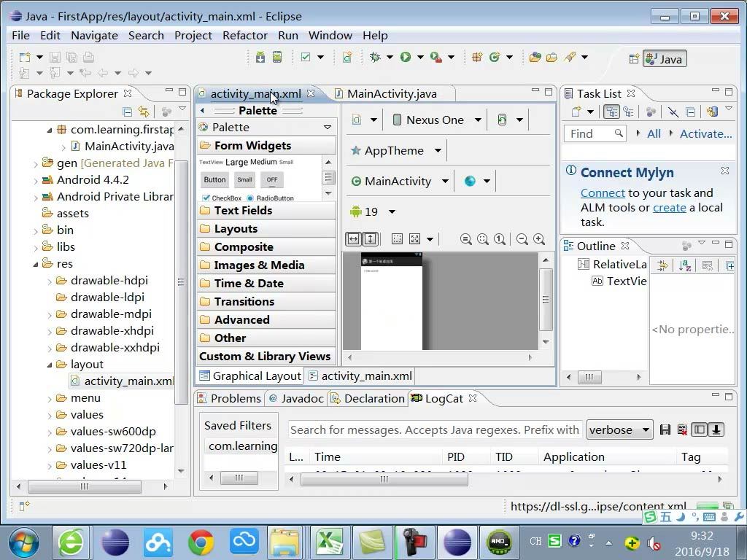Click the New Java Class icon
Screen dimensions: 747x560
(495, 57)
